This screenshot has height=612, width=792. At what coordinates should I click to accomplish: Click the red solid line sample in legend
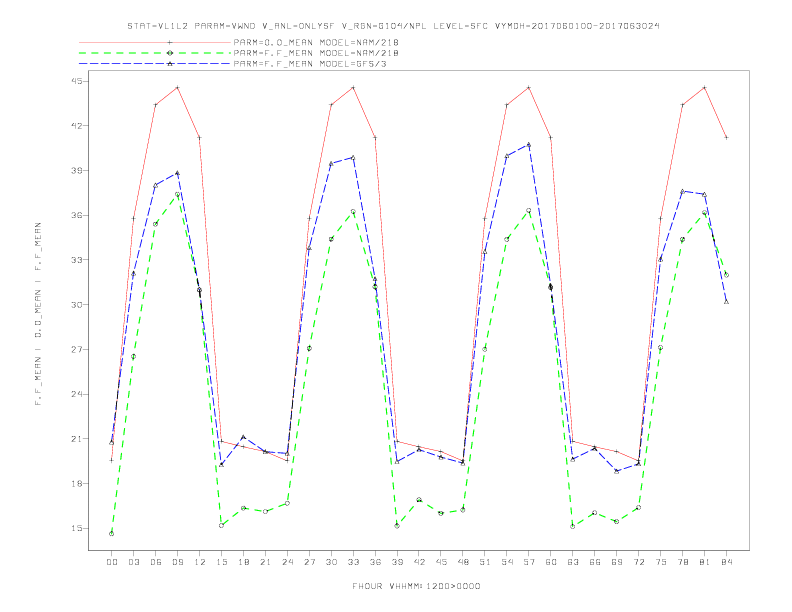pyautogui.click(x=155, y=42)
